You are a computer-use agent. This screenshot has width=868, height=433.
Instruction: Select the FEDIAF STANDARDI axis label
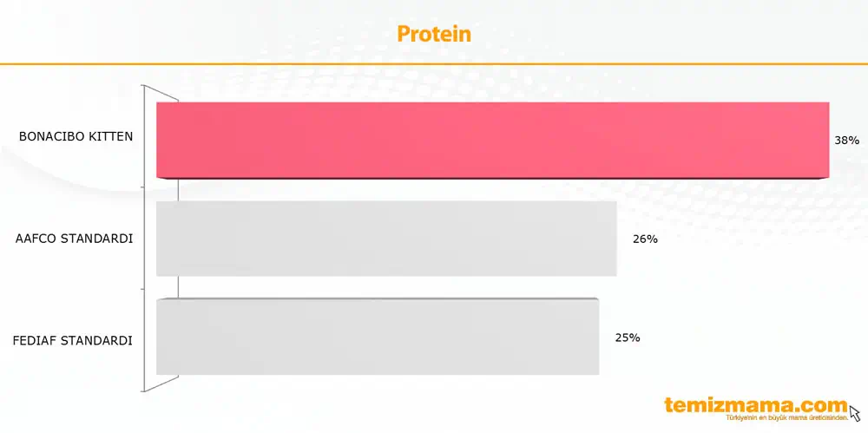(x=73, y=340)
